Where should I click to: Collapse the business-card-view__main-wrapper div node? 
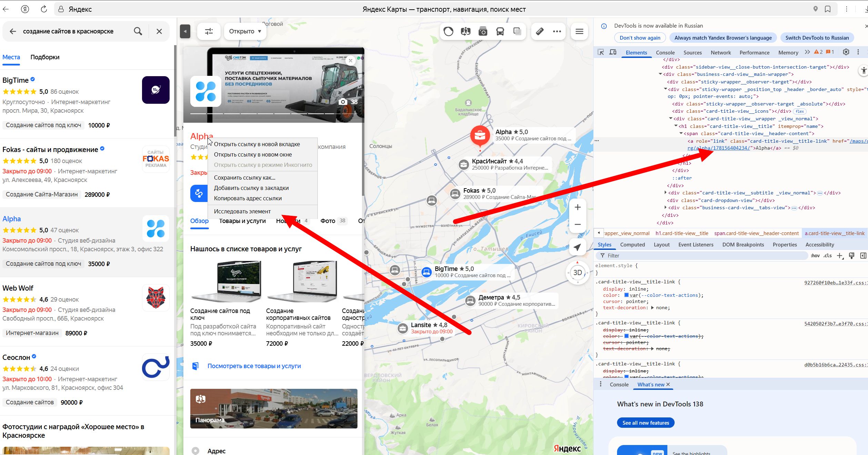[x=660, y=74]
